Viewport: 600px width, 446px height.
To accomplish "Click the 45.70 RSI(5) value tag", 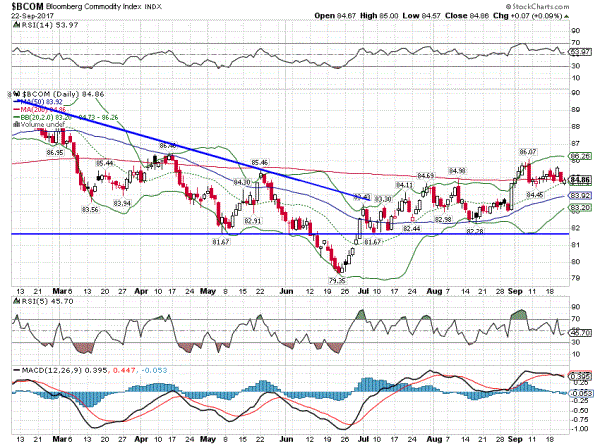I will tap(581, 331).
